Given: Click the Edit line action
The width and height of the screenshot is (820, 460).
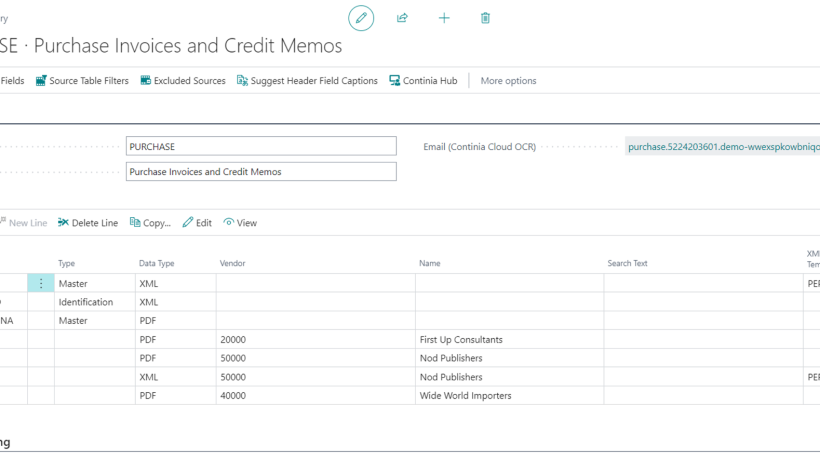Looking at the screenshot, I should [x=197, y=223].
